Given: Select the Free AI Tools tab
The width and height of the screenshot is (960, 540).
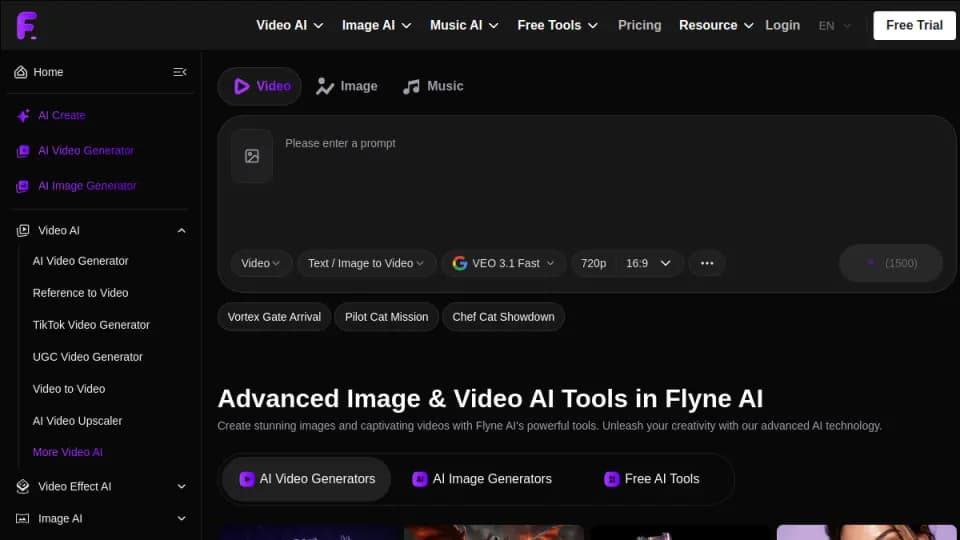Looking at the screenshot, I should (x=651, y=479).
